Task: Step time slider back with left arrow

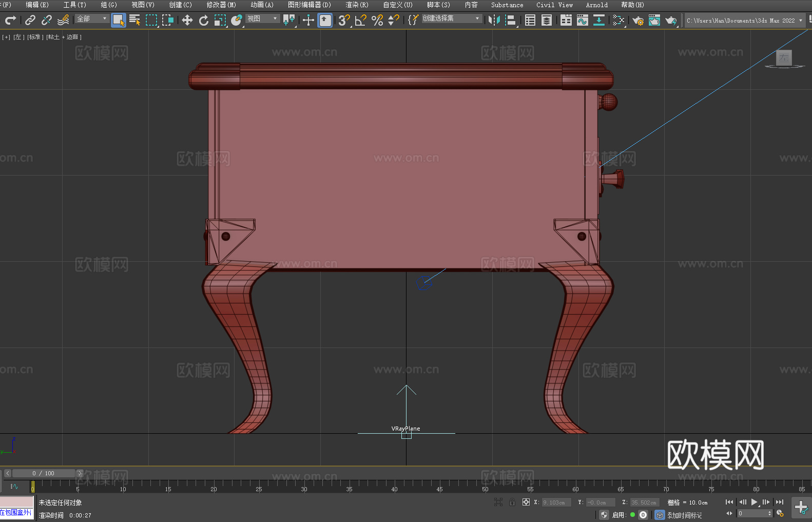Action: pos(7,473)
